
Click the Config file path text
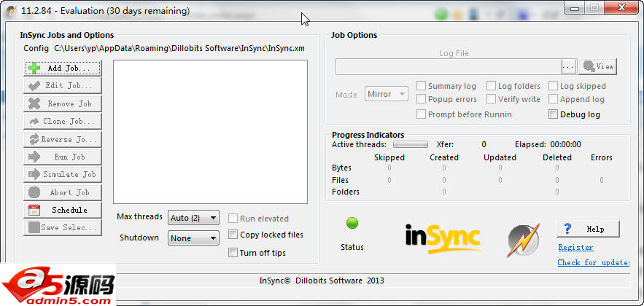(x=179, y=48)
